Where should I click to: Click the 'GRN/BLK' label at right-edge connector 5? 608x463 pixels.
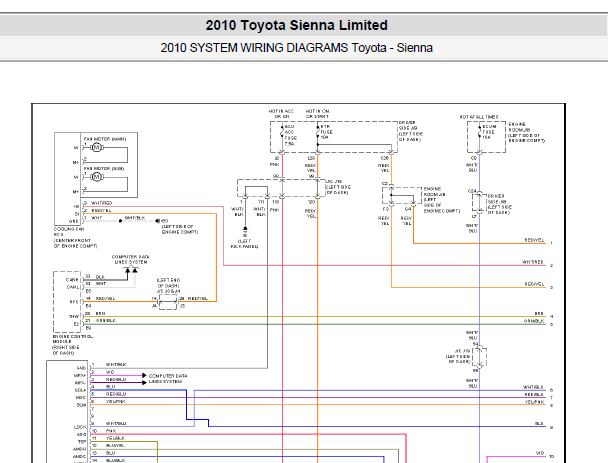(534, 321)
